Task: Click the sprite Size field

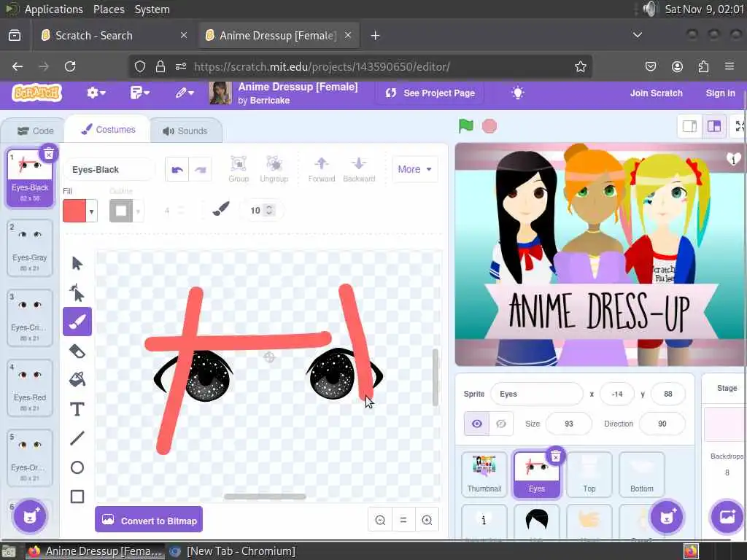Action: tap(569, 424)
